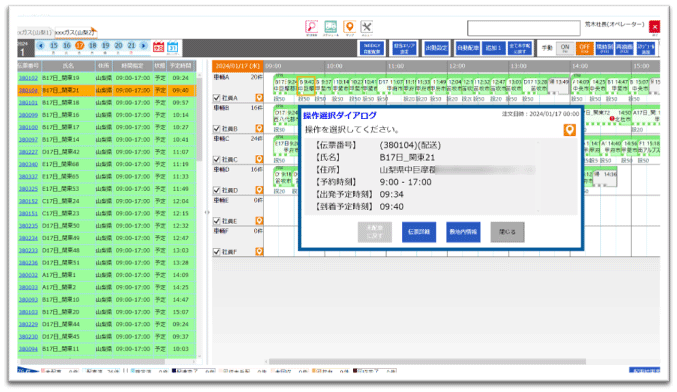Click the 出勤設定 toolbar button
Screen dimensions: 677x392
(437, 48)
